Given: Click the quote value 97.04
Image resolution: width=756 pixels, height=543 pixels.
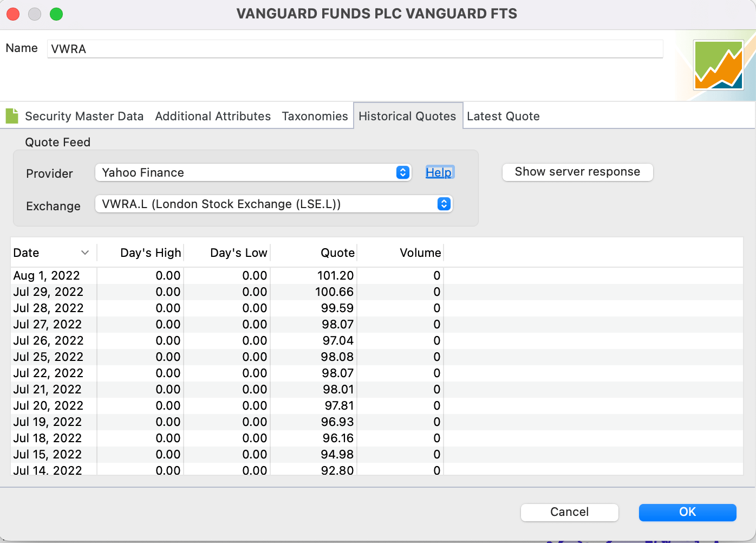Looking at the screenshot, I should [x=338, y=340].
